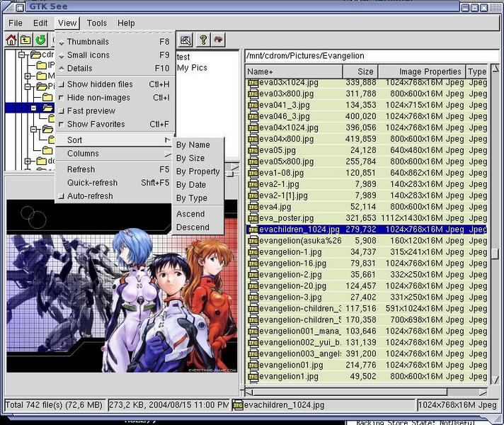Viewport: 504px width, 425px height.
Task: Click the Name column header
Action: [294, 72]
